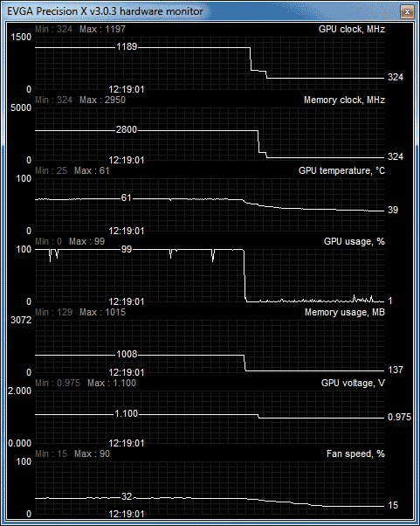Click the 2.000 axis label of GPU voltage graph
Viewport: 420px width, 526px height.
point(20,391)
